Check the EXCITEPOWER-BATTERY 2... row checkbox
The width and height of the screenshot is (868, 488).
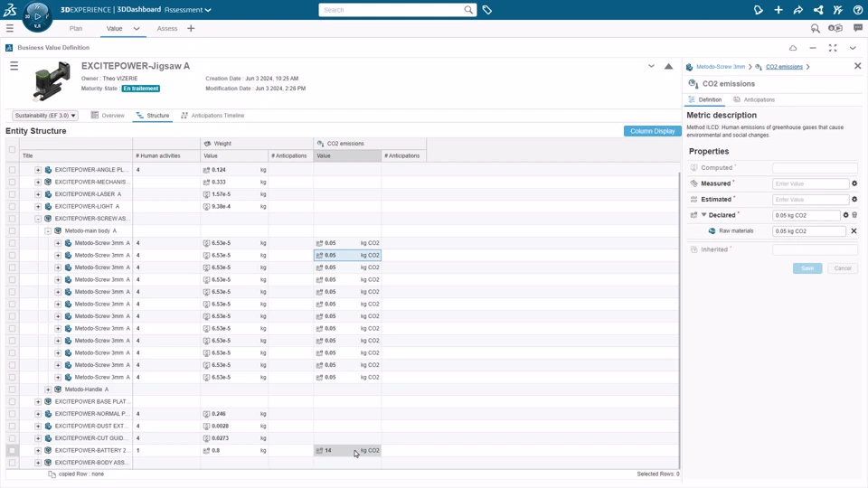point(12,450)
